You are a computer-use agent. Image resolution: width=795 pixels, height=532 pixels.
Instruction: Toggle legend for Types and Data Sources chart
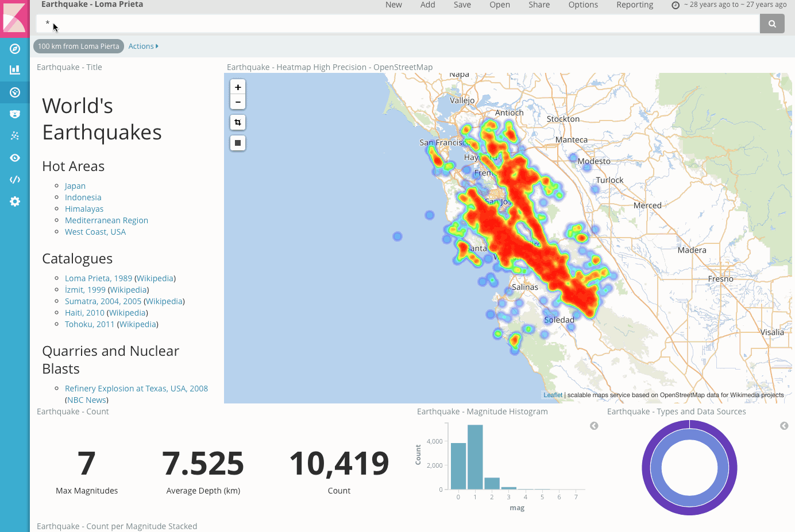click(784, 426)
